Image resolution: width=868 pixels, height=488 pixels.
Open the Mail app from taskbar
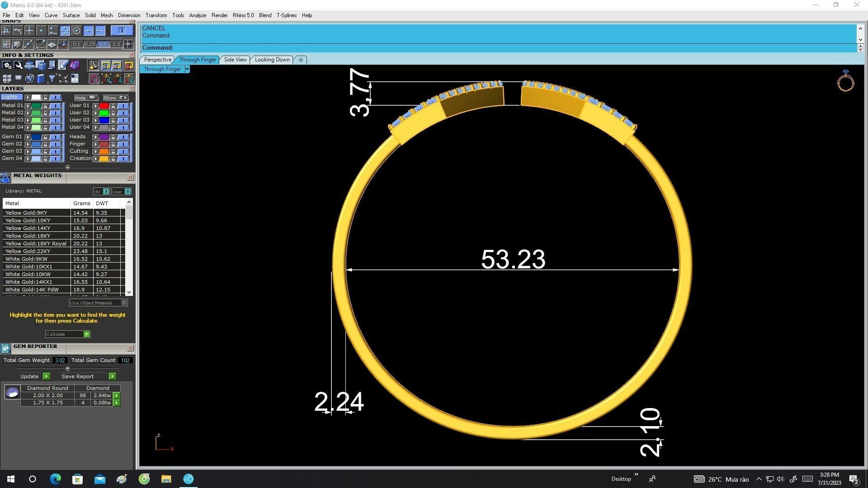99,479
